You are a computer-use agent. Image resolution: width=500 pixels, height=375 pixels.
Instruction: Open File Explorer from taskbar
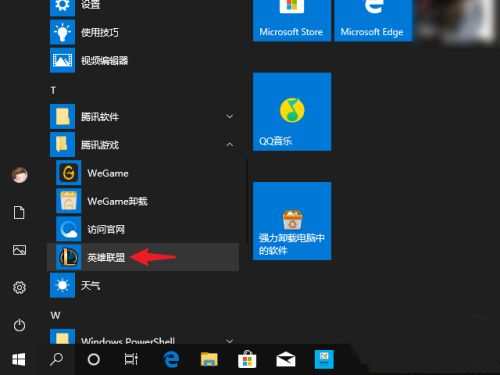[x=209, y=359]
